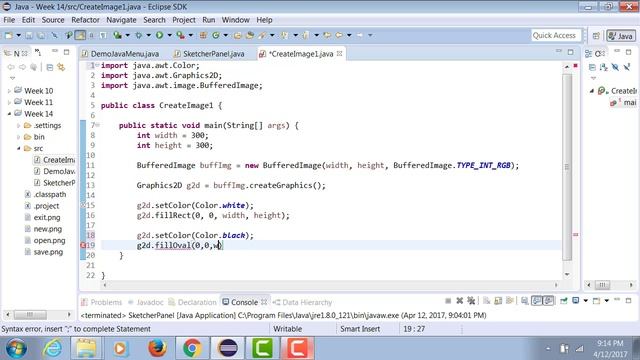Open the Refactor menu

(x=85, y=20)
